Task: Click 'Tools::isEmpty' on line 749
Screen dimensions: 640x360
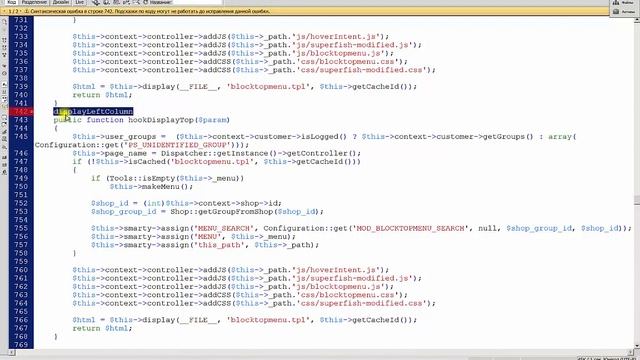Action: coord(142,178)
